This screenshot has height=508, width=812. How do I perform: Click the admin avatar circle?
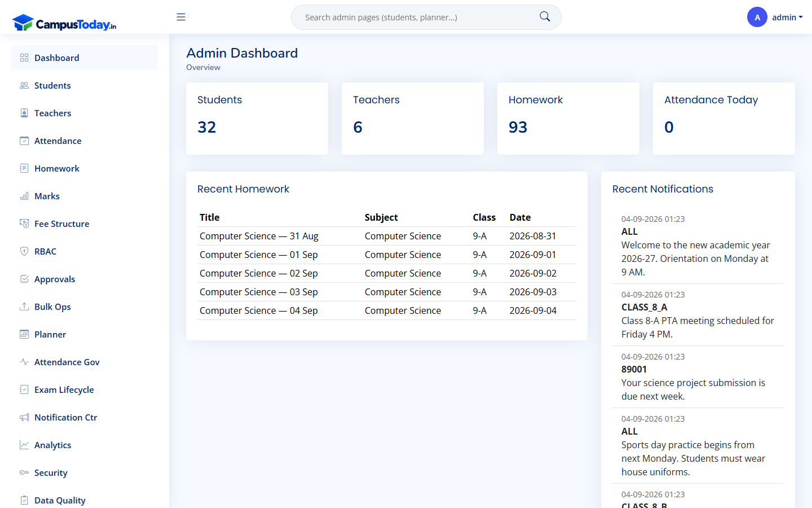(x=757, y=17)
